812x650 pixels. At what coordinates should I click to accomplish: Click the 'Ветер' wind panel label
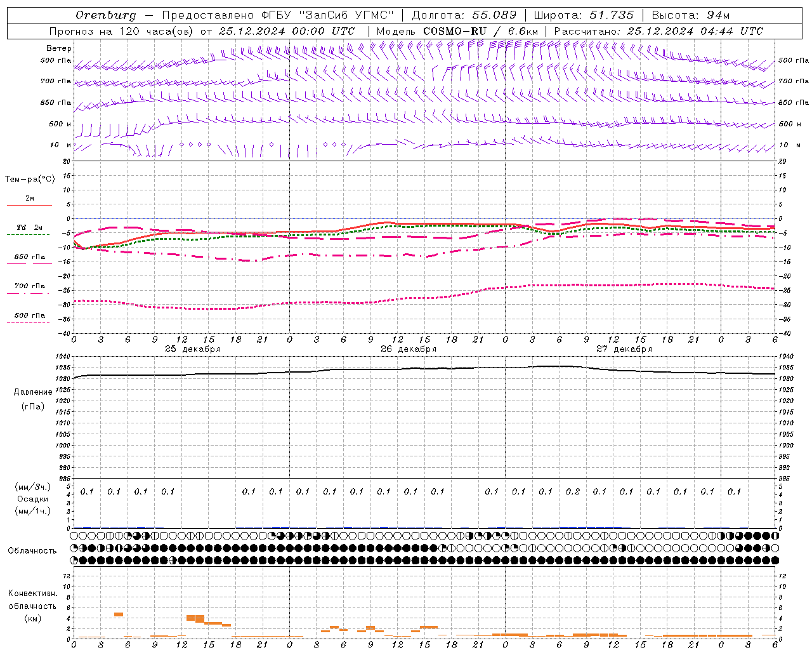[59, 48]
